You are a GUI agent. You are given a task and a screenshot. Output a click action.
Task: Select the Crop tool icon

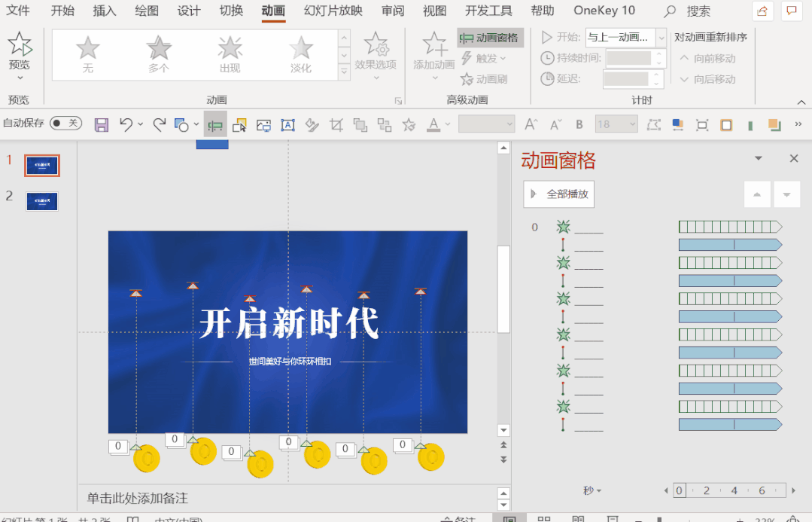336,125
